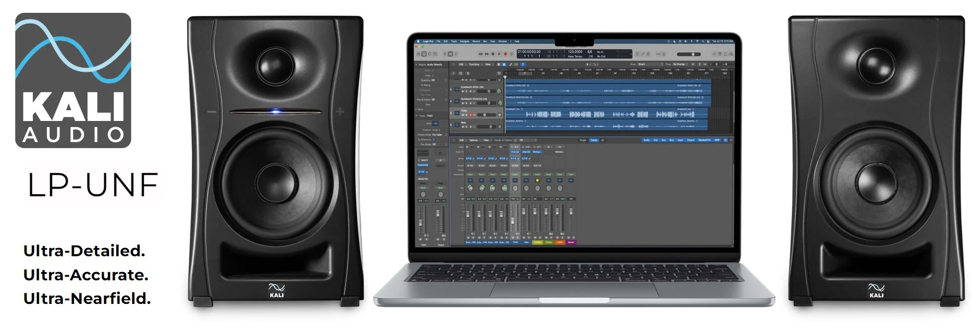Click the Rewind button in the transport
The height and width of the screenshot is (328, 980).
[x=481, y=54]
